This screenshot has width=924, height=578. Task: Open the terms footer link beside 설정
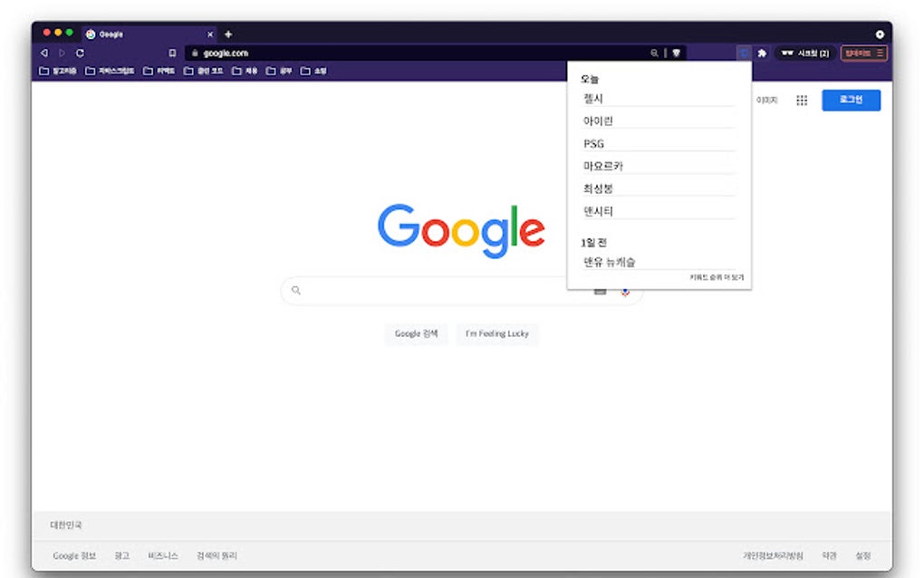(829, 555)
